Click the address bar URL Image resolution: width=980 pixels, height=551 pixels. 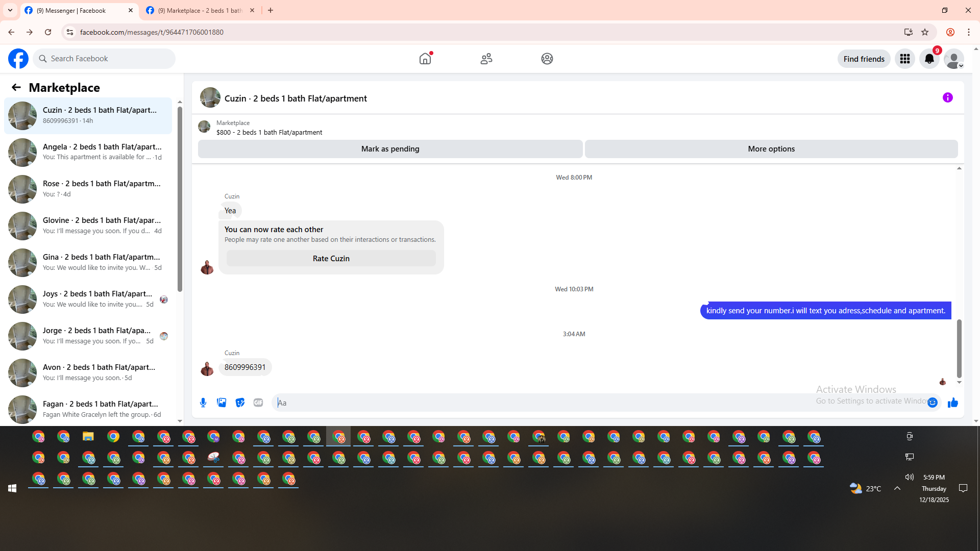tap(152, 32)
